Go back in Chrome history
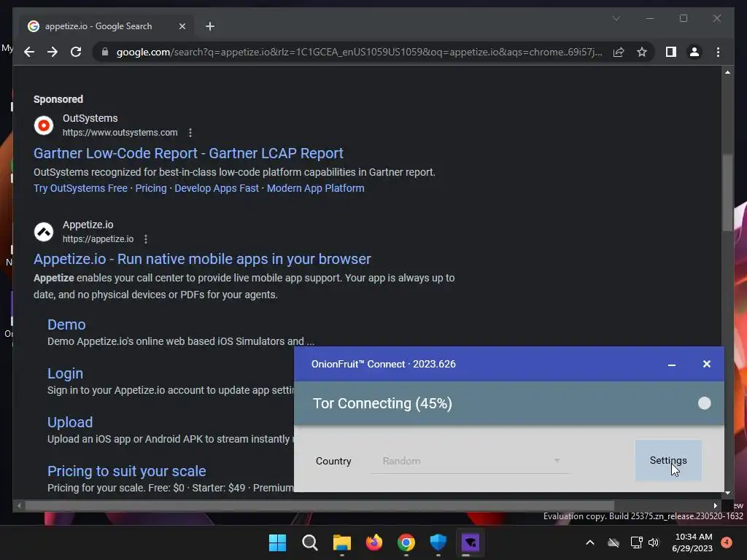The height and width of the screenshot is (560, 747). tap(29, 52)
